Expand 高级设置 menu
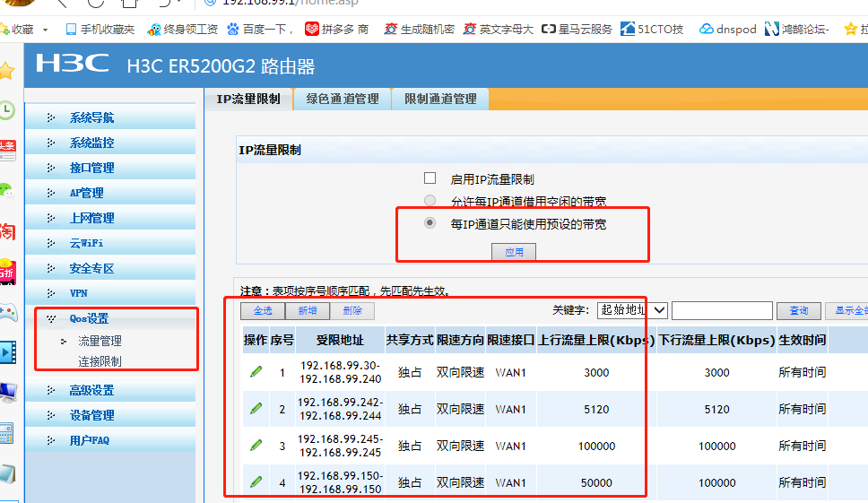868x503 pixels. point(110,390)
